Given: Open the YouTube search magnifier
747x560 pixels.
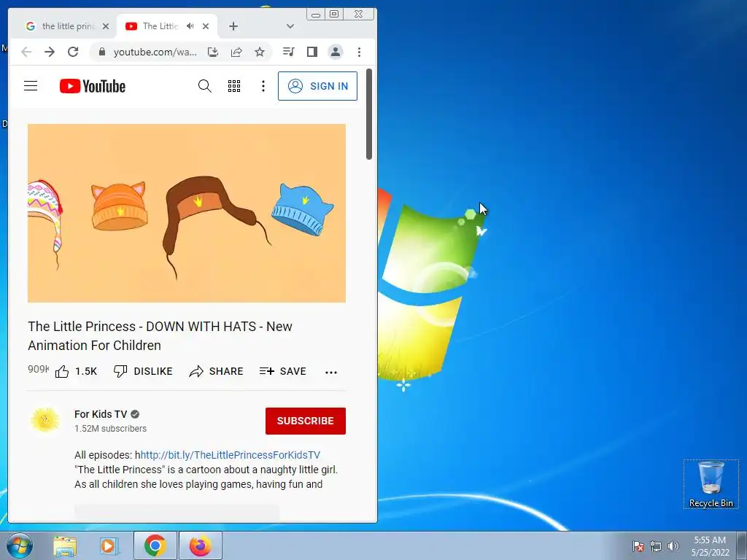Looking at the screenshot, I should (x=204, y=86).
